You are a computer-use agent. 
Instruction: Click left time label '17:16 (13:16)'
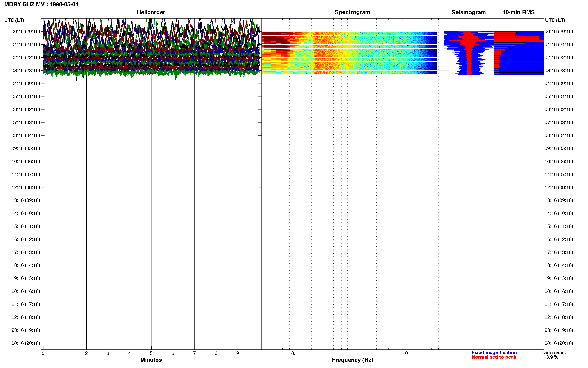tap(26, 252)
